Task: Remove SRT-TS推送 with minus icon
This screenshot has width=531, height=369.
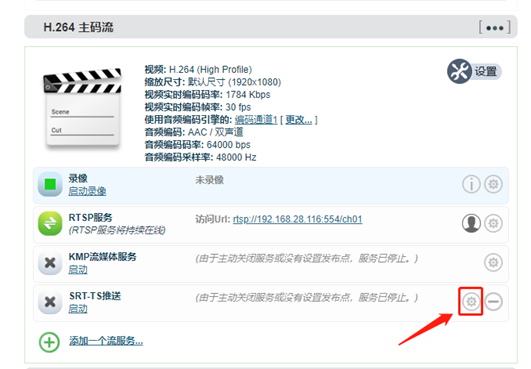Action: pos(493,301)
